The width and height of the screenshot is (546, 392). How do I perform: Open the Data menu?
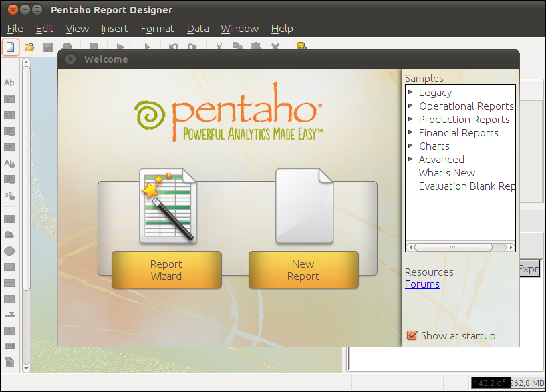coord(198,29)
